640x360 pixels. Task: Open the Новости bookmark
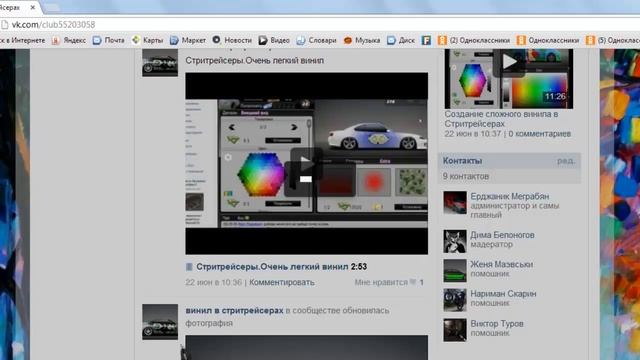coord(232,40)
